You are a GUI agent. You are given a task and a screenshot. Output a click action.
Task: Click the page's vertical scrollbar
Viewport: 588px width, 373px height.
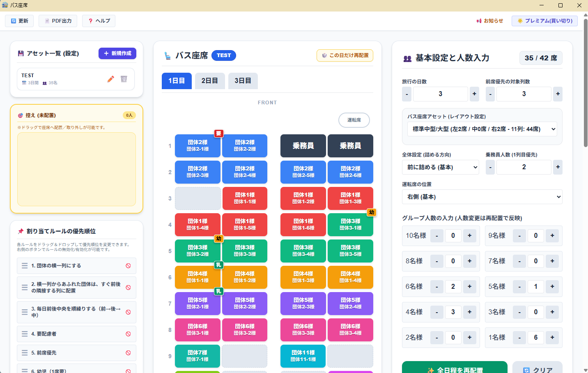coord(586,82)
